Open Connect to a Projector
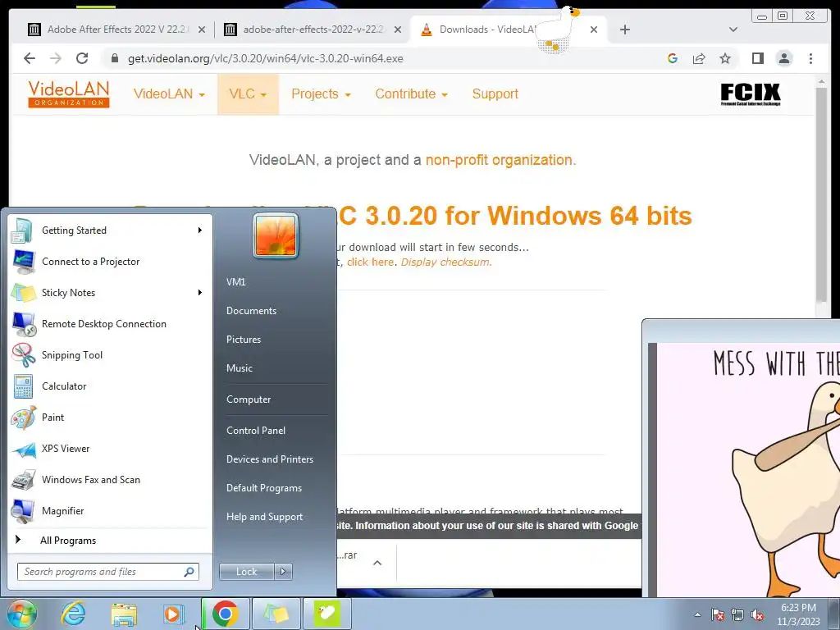The width and height of the screenshot is (840, 630). pos(109,262)
